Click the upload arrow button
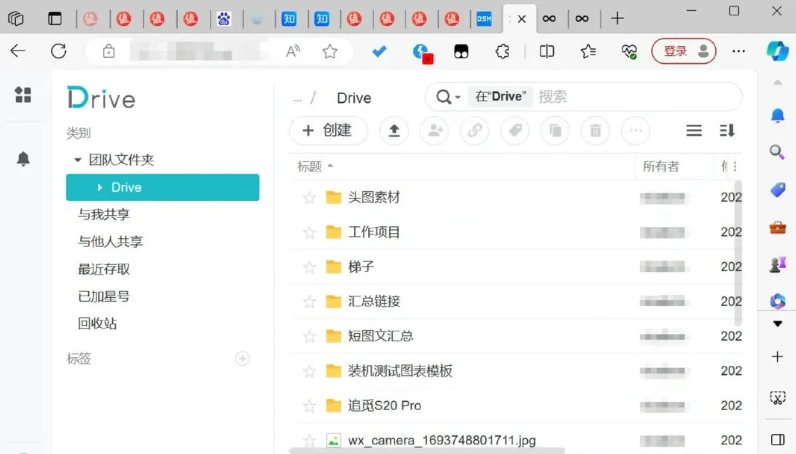Screen dimensions: 796x454 [394, 131]
